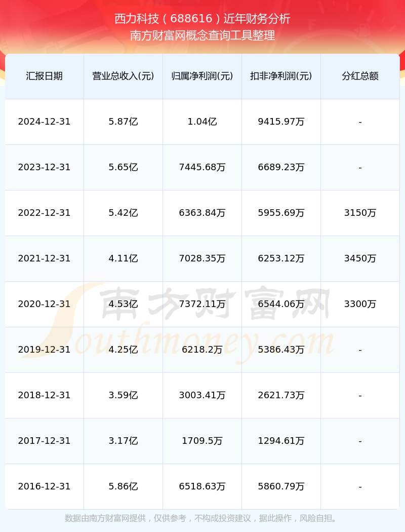Click the disclaimer text at the bottom

pyautogui.click(x=202, y=518)
